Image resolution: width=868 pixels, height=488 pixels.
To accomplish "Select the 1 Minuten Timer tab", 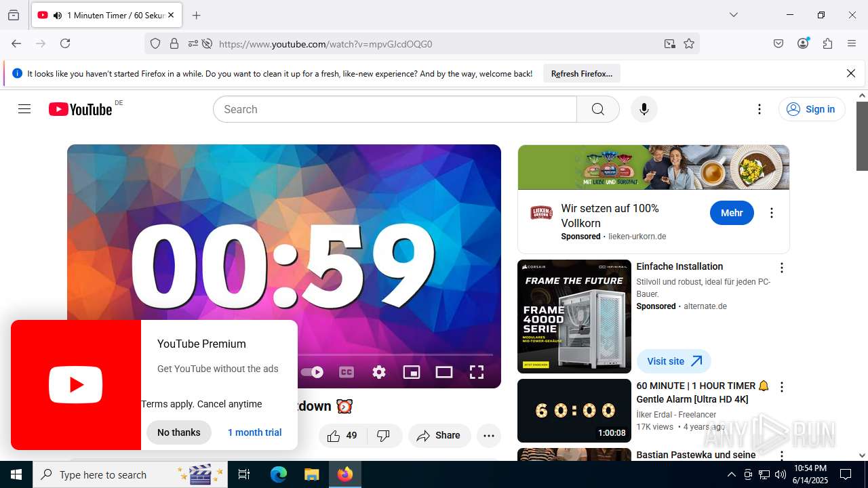I will pos(106,15).
